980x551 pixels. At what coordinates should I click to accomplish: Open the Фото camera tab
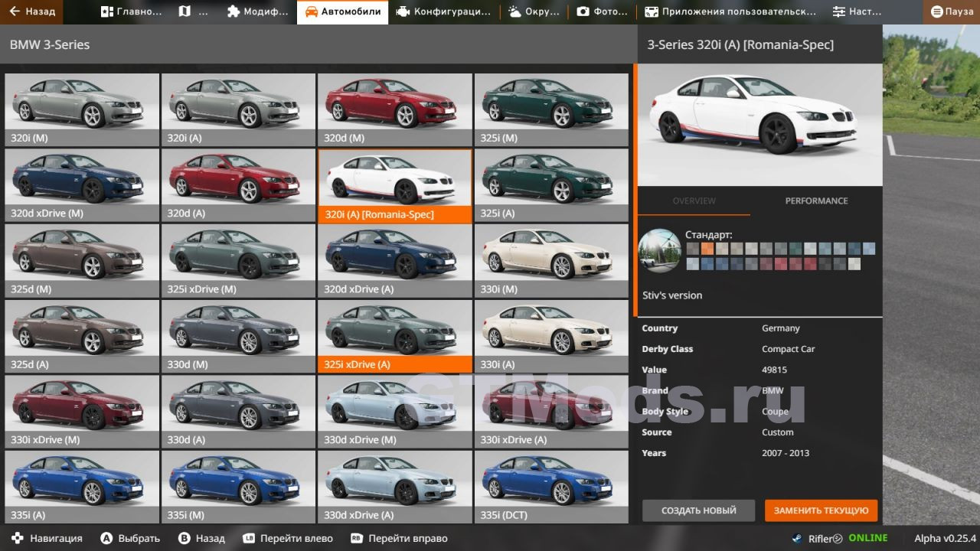(x=602, y=11)
